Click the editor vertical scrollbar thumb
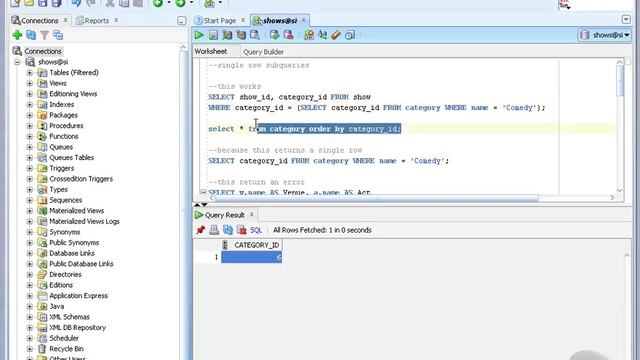Viewport: 640px width, 360px height. [x=620, y=81]
